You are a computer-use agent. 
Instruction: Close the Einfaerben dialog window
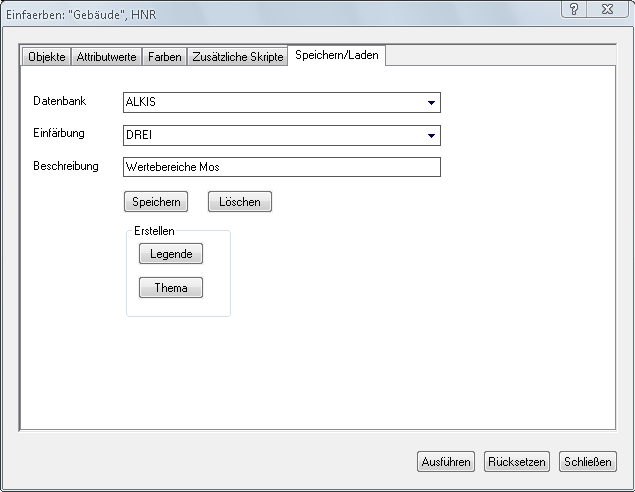(x=604, y=9)
